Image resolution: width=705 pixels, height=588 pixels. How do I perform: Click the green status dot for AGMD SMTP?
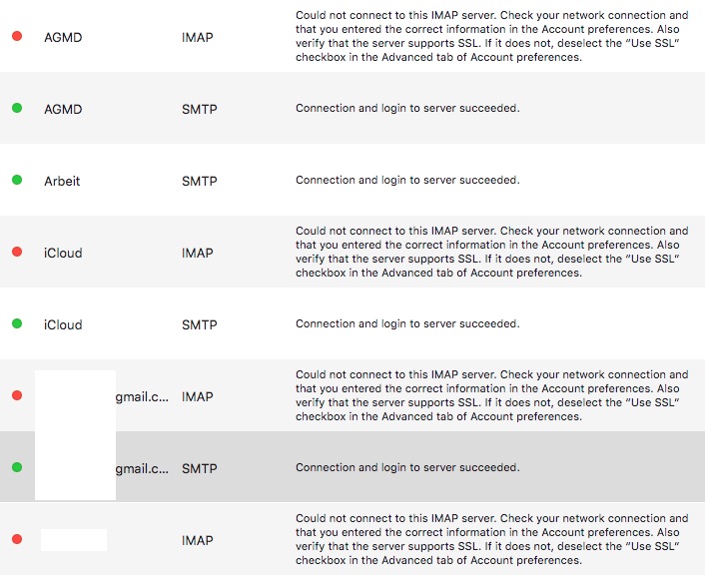(17, 108)
